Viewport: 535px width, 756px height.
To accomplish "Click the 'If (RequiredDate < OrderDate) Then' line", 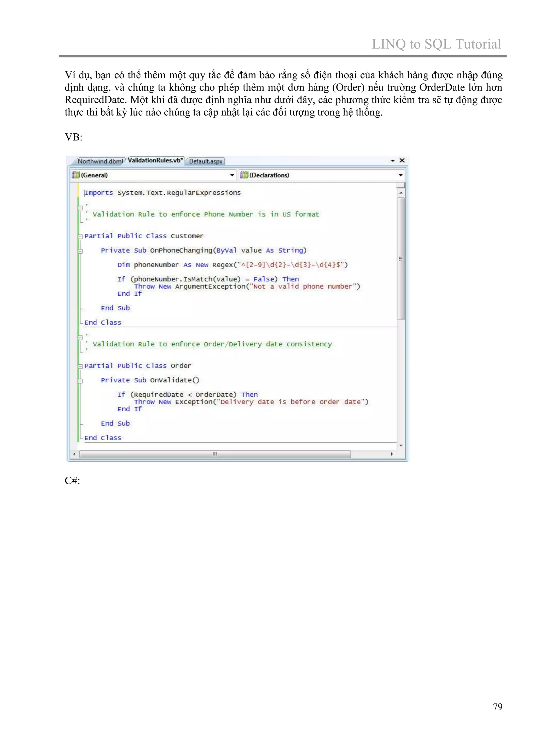I will click(188, 394).
